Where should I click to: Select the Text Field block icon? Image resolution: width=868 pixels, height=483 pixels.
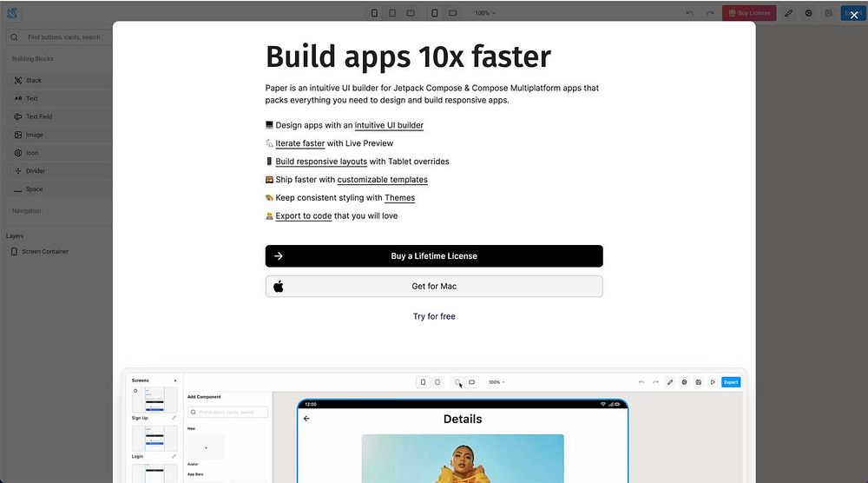(x=18, y=117)
